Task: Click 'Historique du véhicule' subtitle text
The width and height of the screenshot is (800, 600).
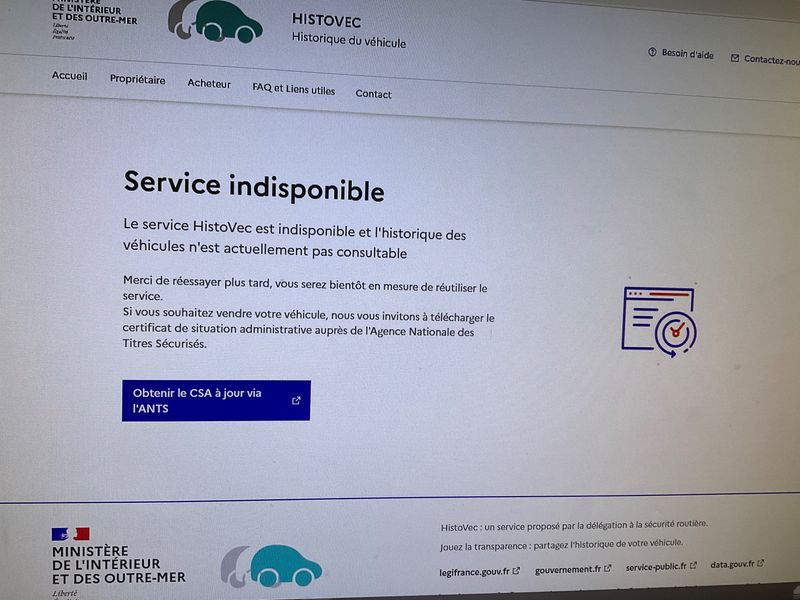Action: (x=349, y=40)
